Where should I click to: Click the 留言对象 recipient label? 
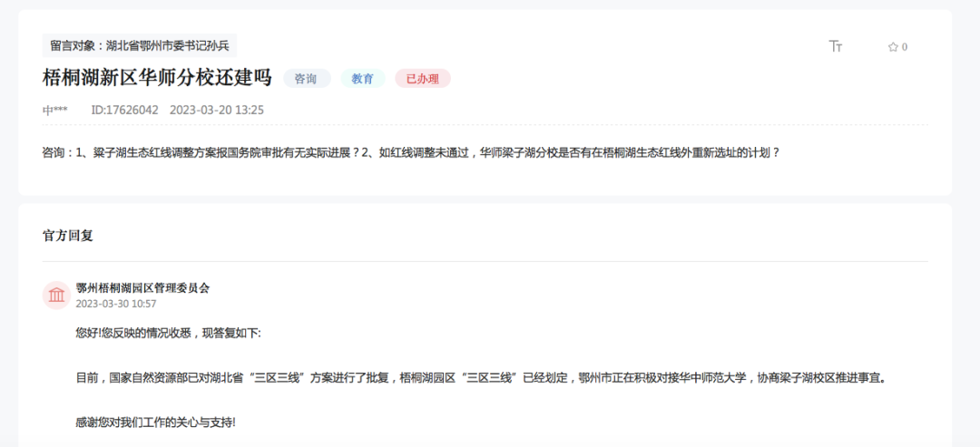pyautogui.click(x=140, y=45)
